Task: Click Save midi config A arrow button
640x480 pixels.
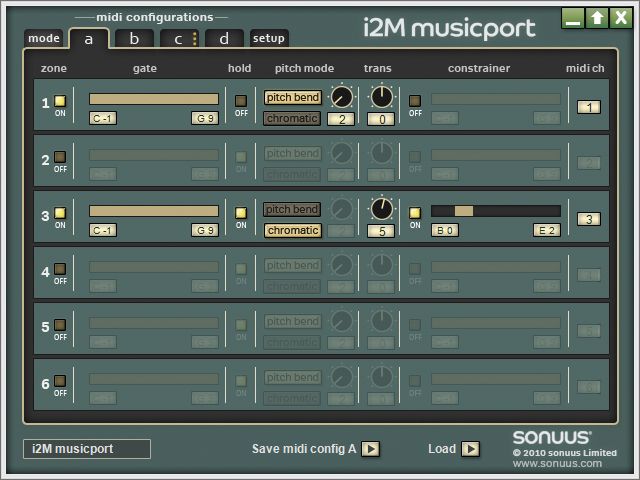Action: (x=371, y=449)
